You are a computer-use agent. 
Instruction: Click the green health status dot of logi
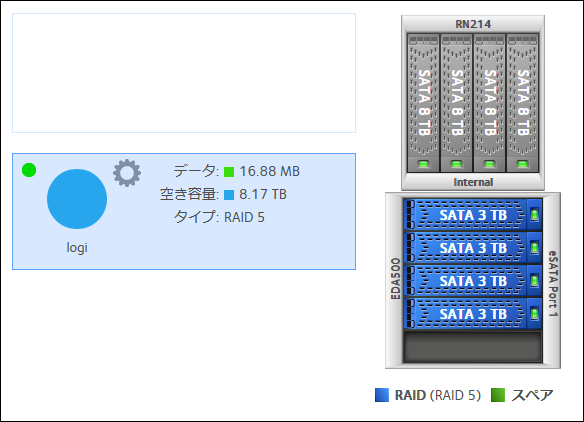point(29,170)
